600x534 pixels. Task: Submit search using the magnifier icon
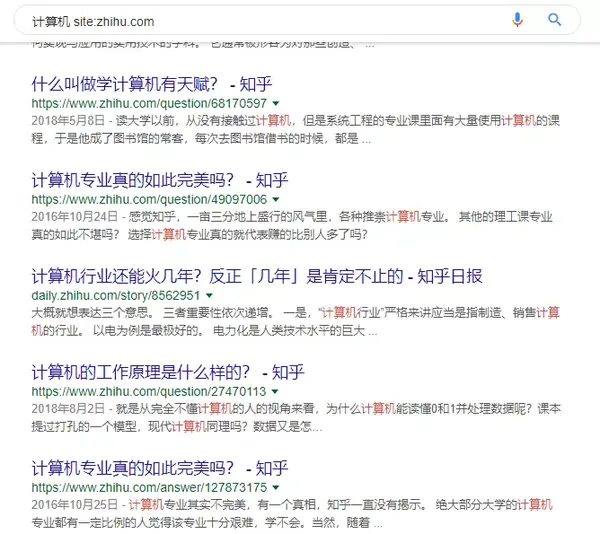[x=554, y=19]
